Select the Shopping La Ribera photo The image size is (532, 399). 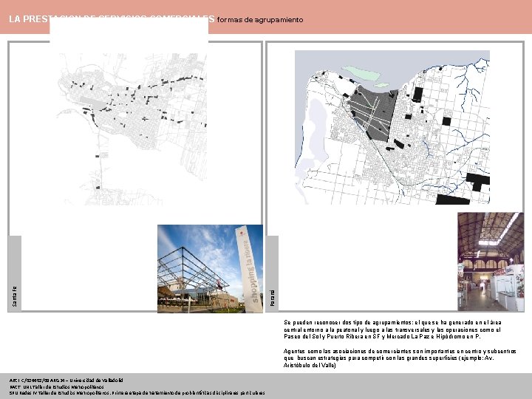(210, 268)
